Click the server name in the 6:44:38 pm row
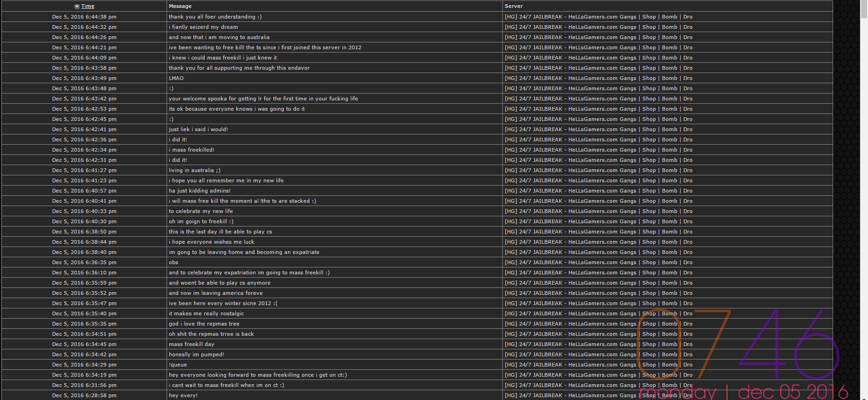The width and height of the screenshot is (868, 400). pos(599,17)
